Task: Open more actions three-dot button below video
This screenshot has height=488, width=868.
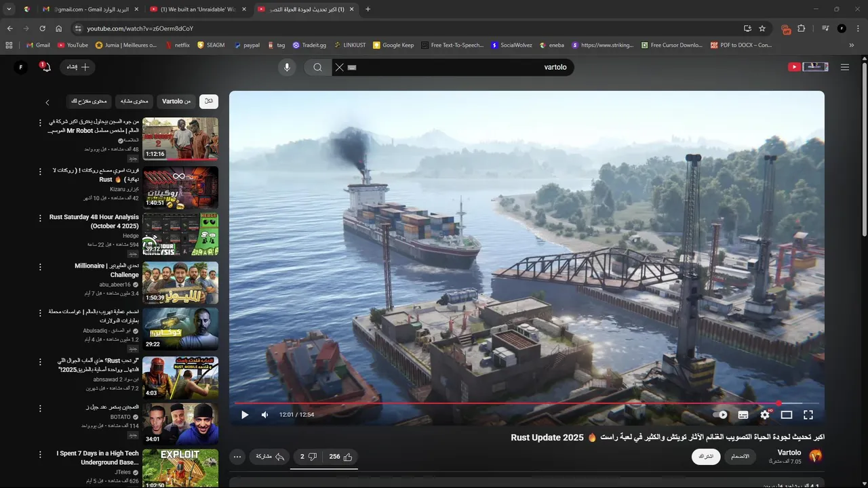Action: [237, 457]
